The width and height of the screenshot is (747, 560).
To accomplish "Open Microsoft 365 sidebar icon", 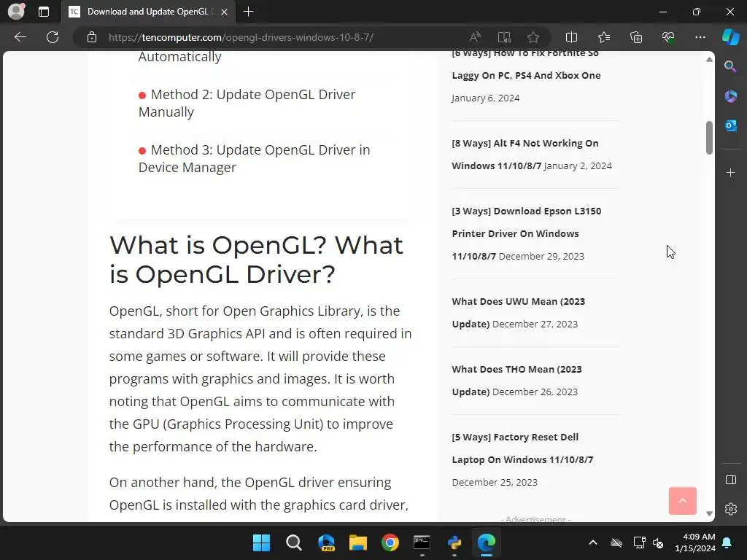I will click(730, 96).
